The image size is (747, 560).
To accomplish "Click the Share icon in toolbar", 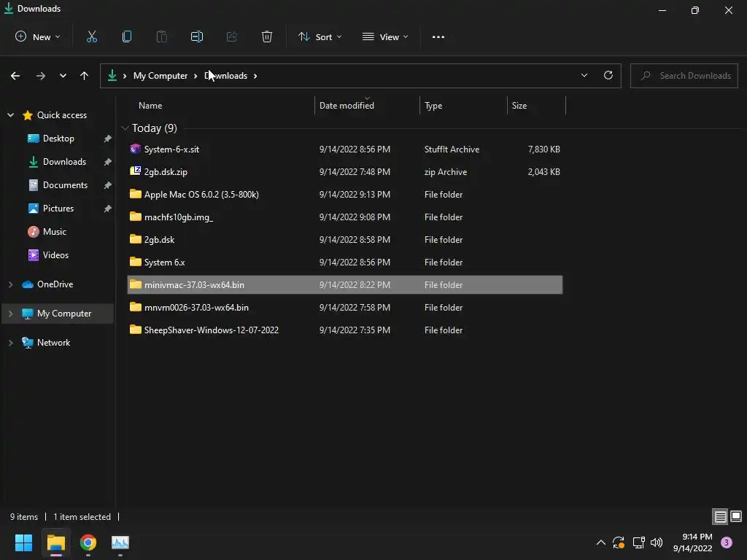I will pyautogui.click(x=232, y=36).
